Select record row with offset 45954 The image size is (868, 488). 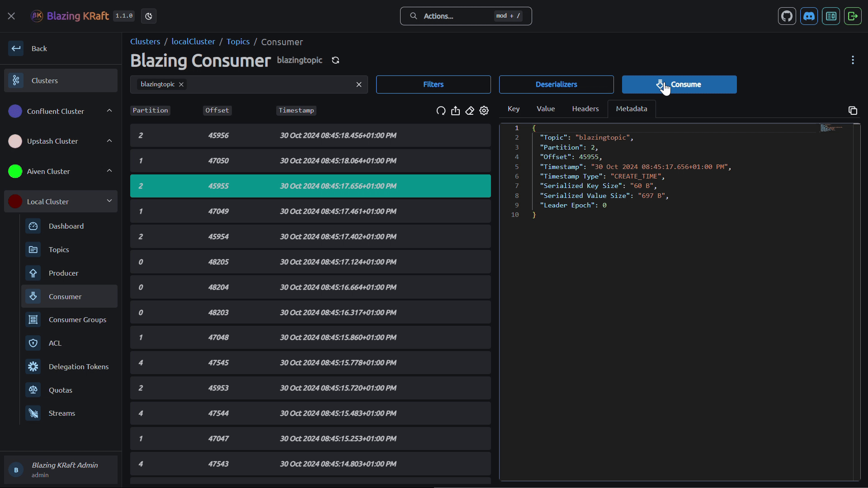310,237
